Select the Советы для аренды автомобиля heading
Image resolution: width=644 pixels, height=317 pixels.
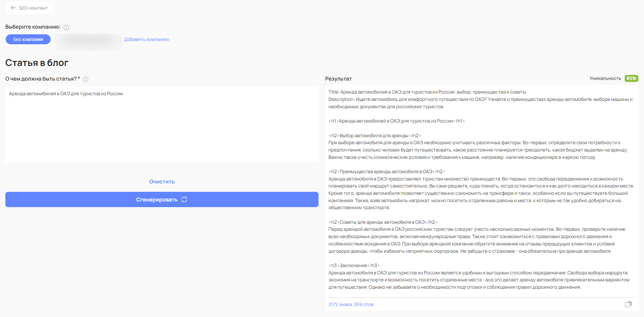383,222
